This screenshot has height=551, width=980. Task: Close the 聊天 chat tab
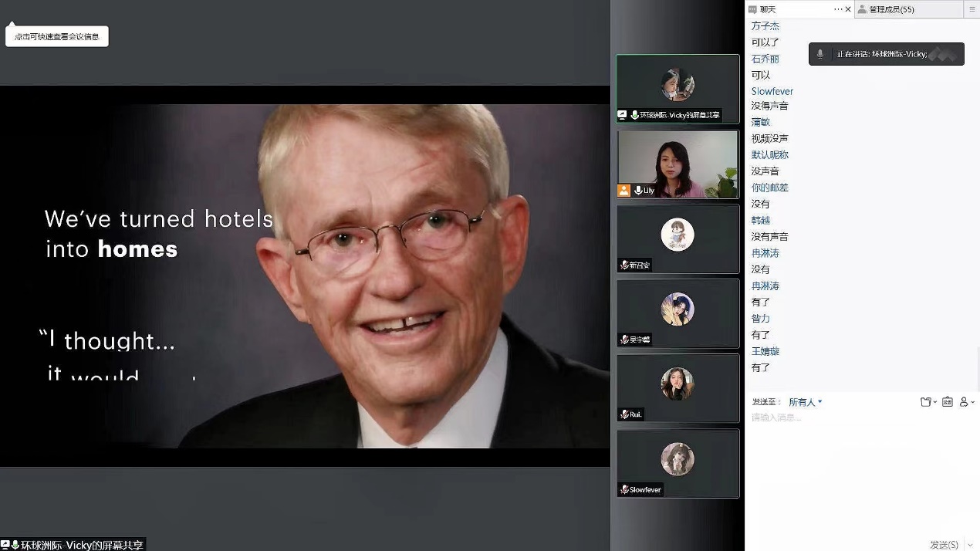coord(849,9)
